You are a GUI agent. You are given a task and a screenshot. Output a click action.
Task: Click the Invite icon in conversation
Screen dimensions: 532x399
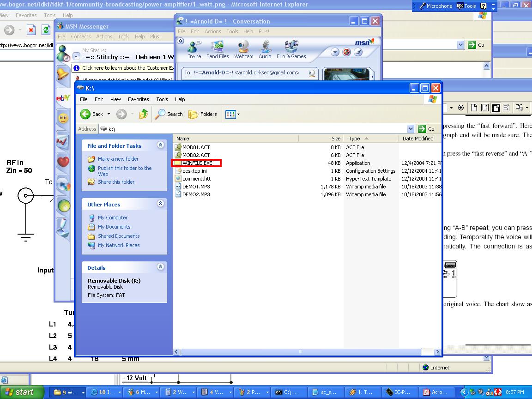coord(194,49)
